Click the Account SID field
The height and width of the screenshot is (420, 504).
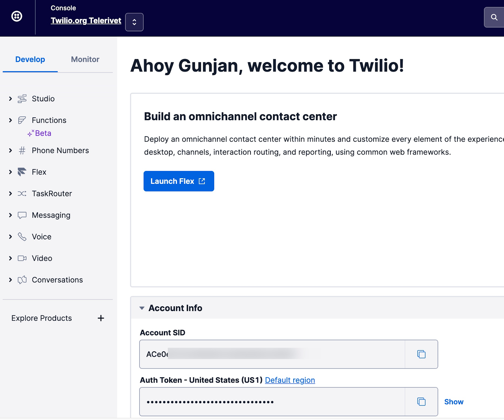point(272,354)
